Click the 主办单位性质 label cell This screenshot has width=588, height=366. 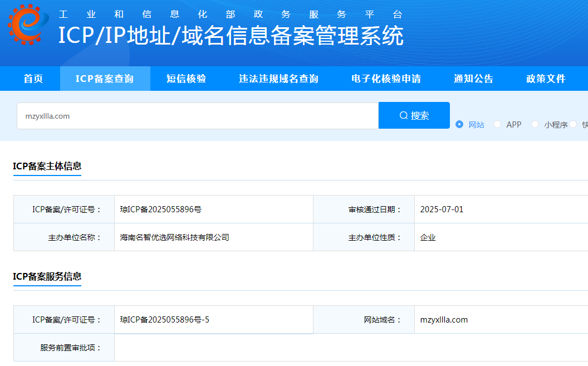[x=364, y=237]
